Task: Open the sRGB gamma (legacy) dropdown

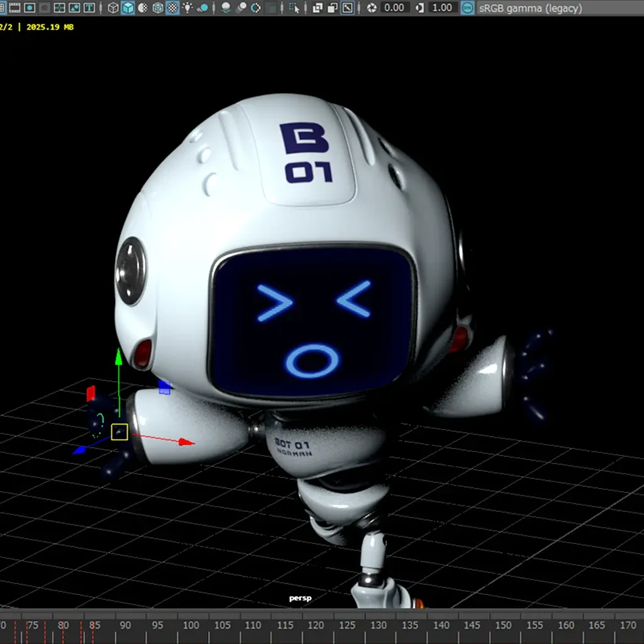Action: coord(530,8)
